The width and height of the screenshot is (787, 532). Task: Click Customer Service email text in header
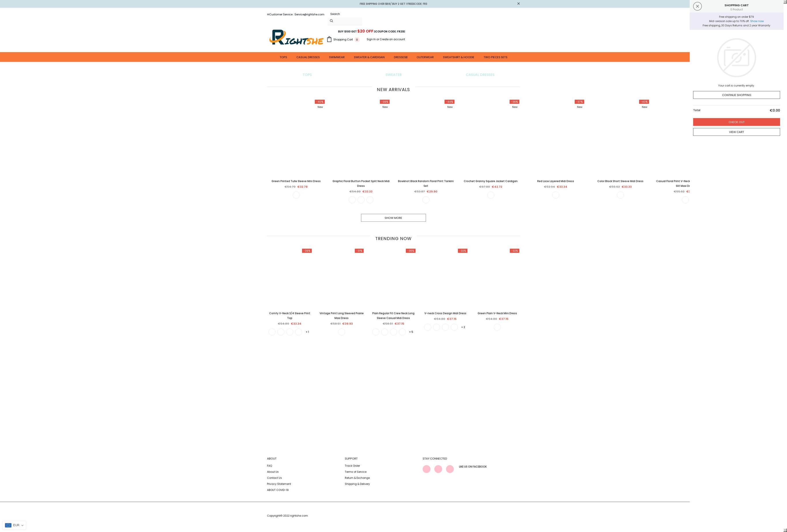point(295,14)
